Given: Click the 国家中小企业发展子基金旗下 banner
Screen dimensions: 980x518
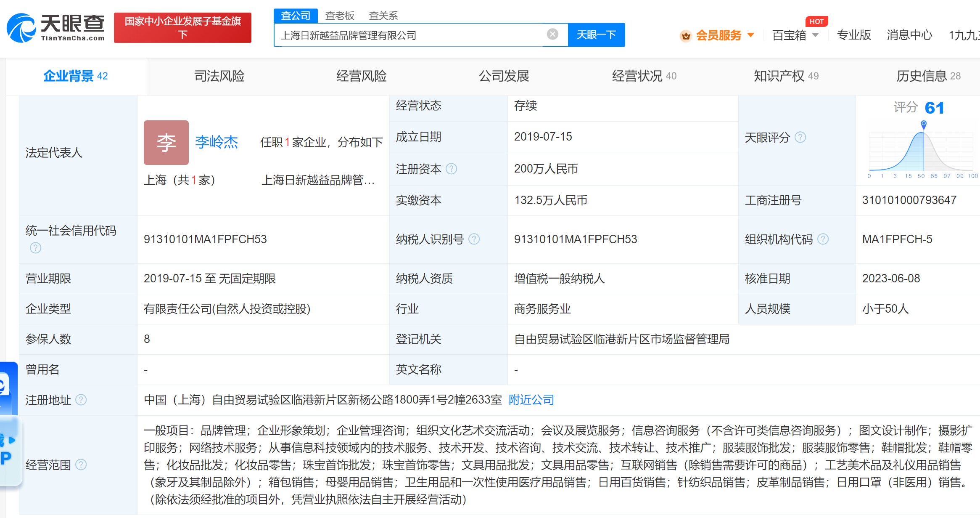Looking at the screenshot, I should [x=182, y=28].
